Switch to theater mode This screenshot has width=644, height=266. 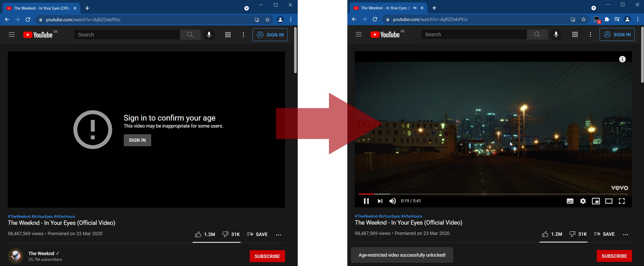pos(609,201)
